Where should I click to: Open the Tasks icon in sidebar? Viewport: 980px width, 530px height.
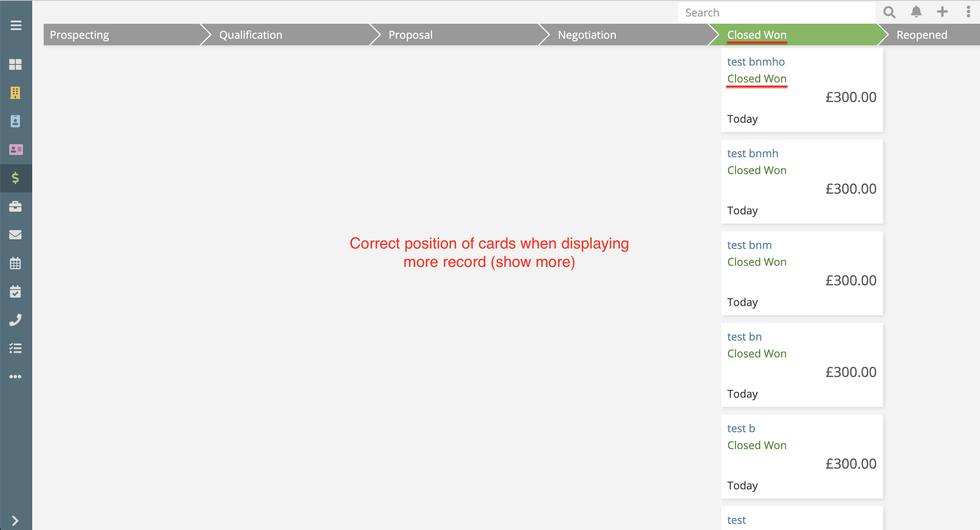pos(16,291)
